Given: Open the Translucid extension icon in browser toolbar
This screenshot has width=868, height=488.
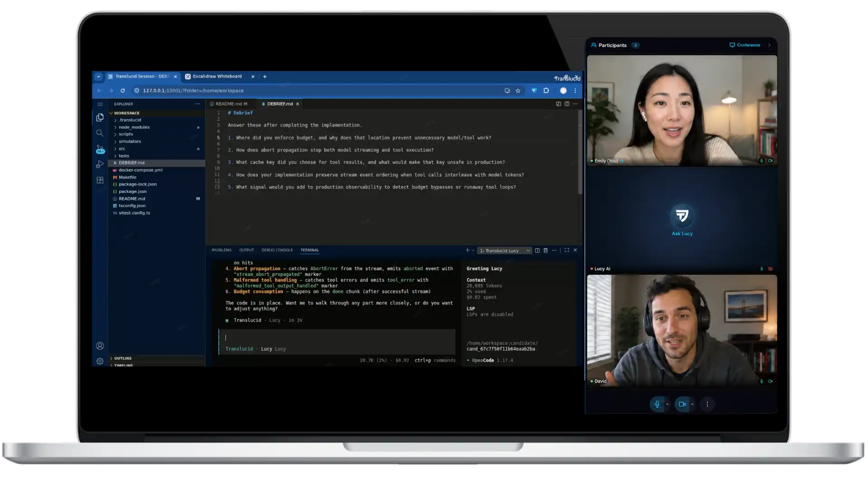Looking at the screenshot, I should tap(534, 90).
